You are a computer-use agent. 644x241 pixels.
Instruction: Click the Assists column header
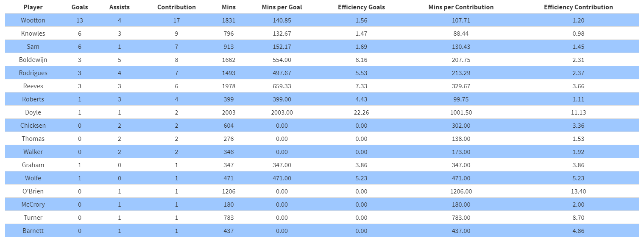(120, 7)
